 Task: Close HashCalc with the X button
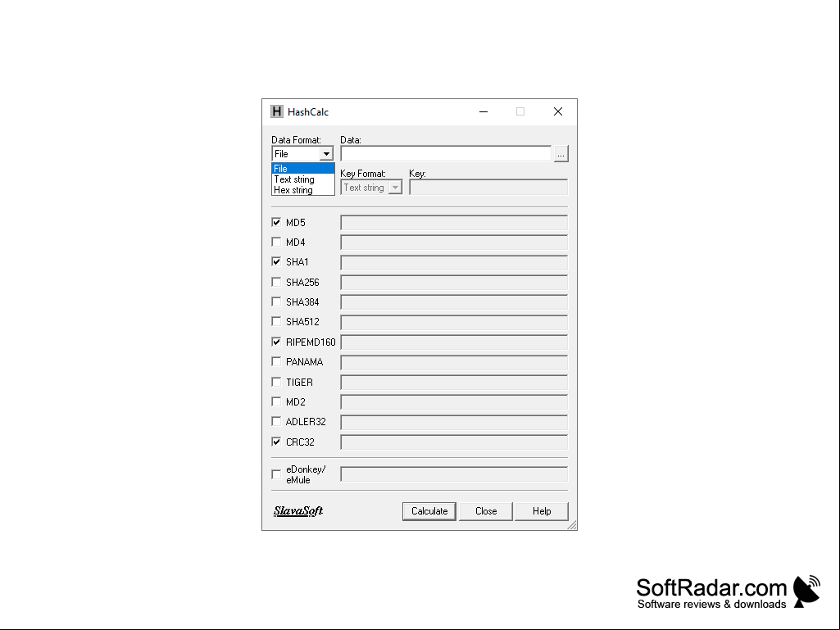(558, 111)
